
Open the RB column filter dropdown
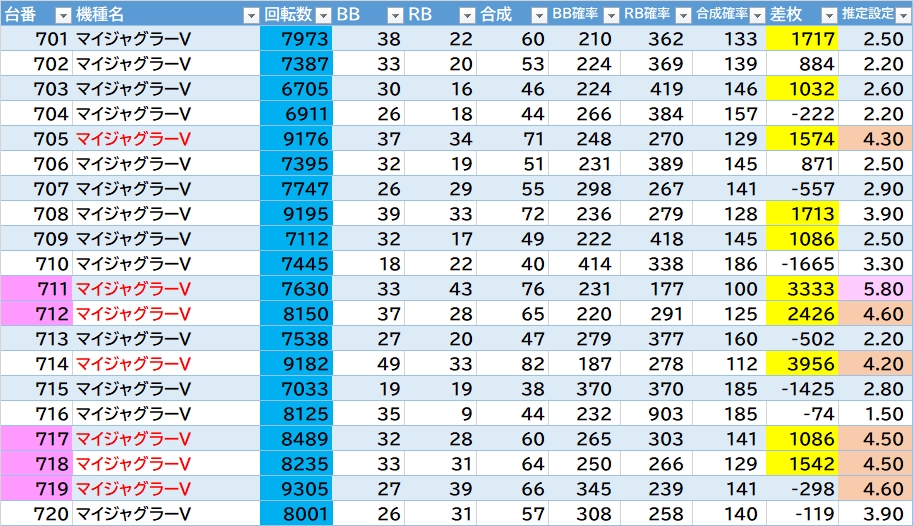pos(468,15)
